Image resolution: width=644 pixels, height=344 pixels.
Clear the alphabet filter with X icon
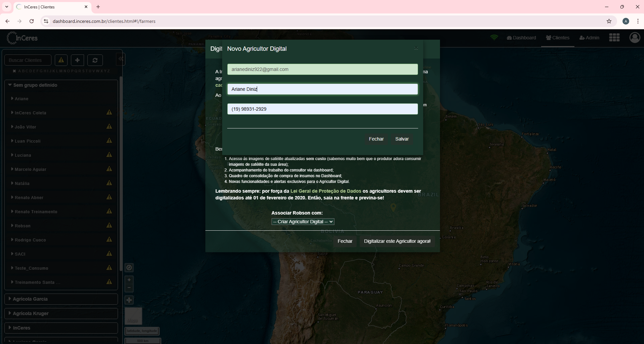pos(14,71)
